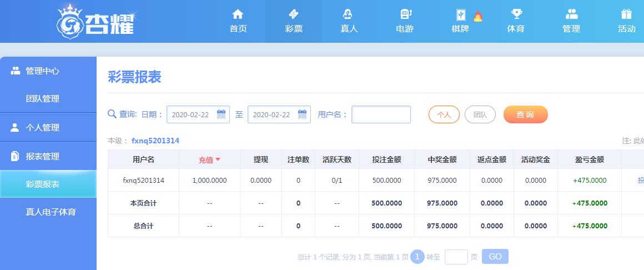
Task: Click the 总合计 row label
Action: click(x=143, y=226)
